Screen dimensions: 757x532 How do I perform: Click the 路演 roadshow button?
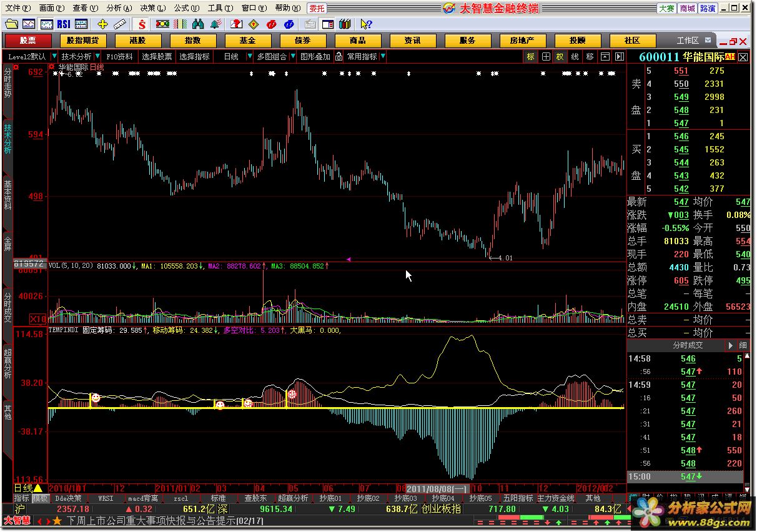tap(708, 8)
